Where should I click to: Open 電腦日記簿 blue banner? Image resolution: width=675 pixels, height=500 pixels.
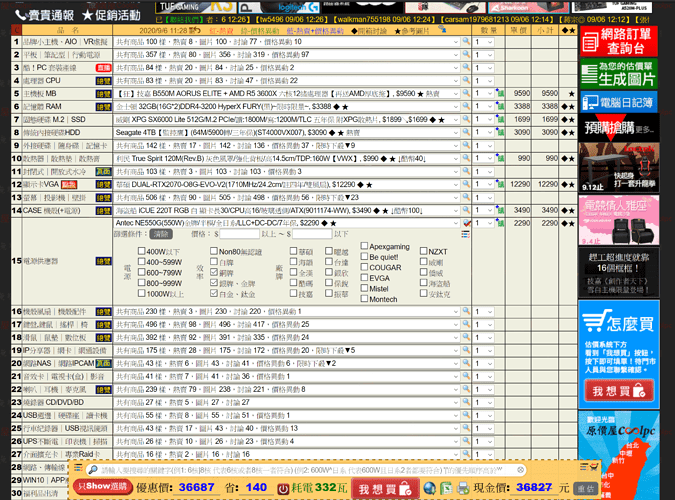click(x=619, y=102)
